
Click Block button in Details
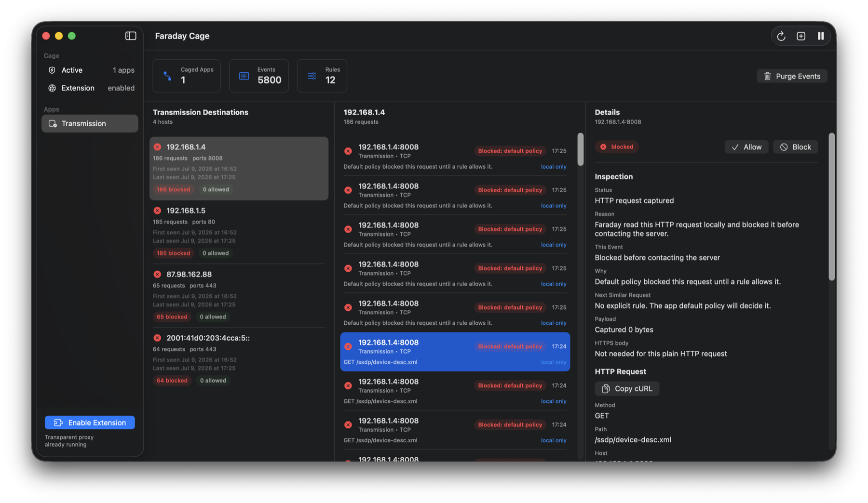(795, 147)
